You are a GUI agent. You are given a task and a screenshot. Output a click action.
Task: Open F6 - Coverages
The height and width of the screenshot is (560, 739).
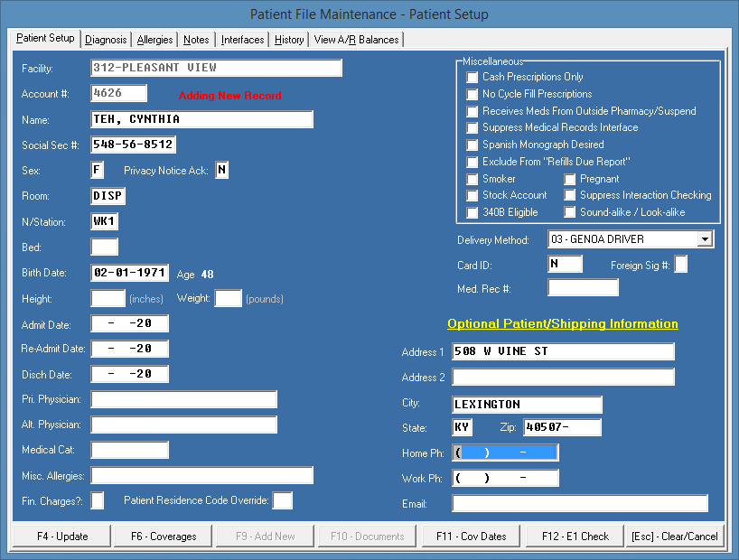pos(164,536)
